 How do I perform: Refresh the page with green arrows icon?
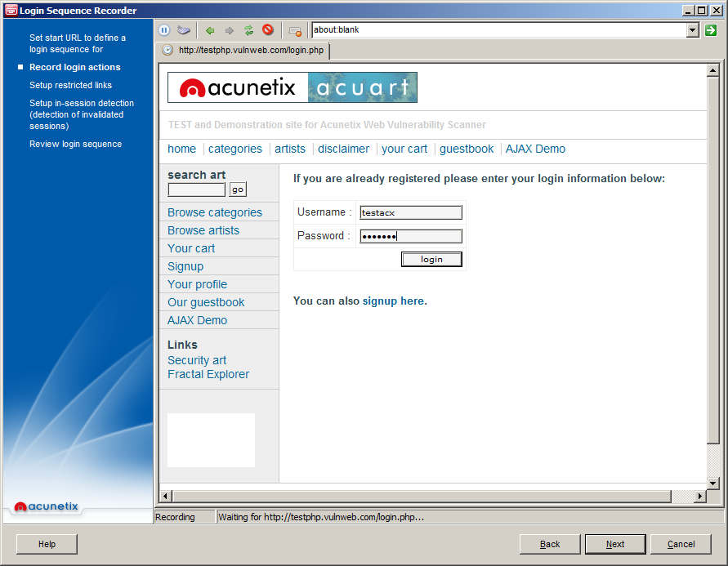[249, 30]
